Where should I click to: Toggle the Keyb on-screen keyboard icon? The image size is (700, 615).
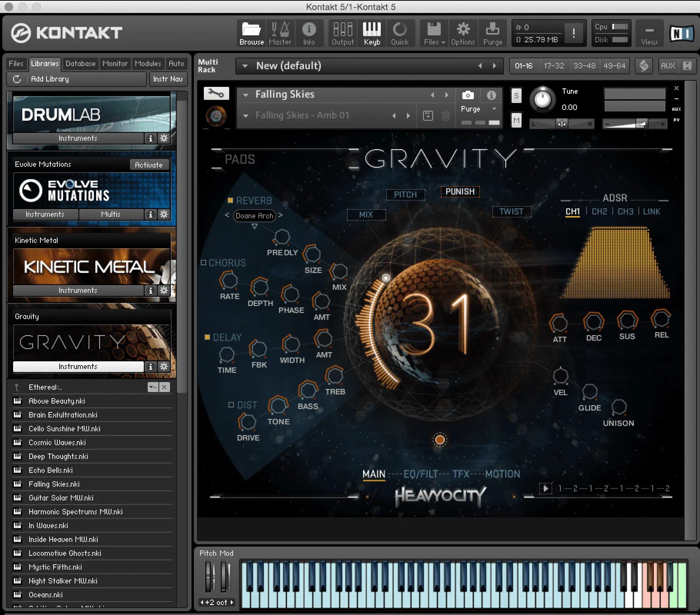pos(372,33)
